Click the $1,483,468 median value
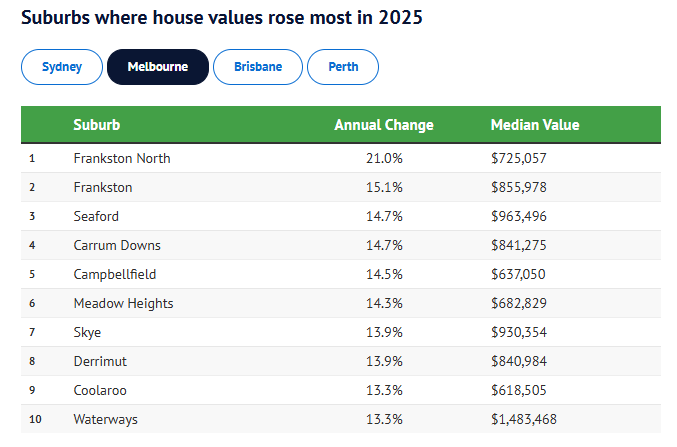Screen dimensions: 677x447 point(523,419)
